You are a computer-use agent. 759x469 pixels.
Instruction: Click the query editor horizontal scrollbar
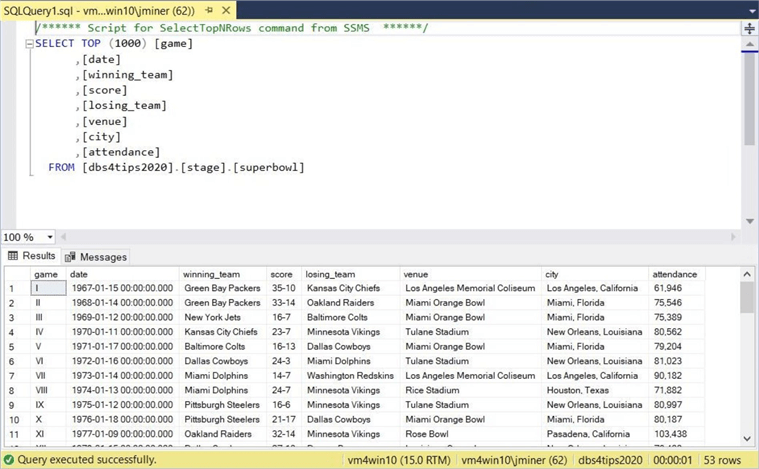point(400,237)
